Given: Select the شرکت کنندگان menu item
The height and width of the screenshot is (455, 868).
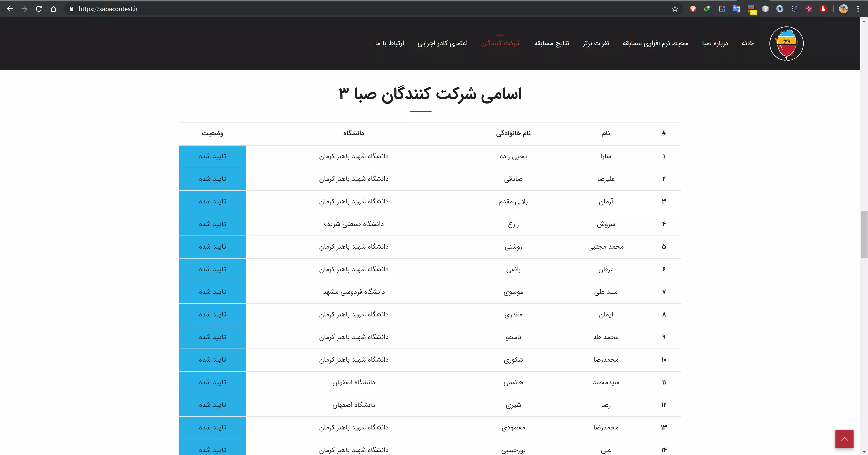Looking at the screenshot, I should pos(501,43).
